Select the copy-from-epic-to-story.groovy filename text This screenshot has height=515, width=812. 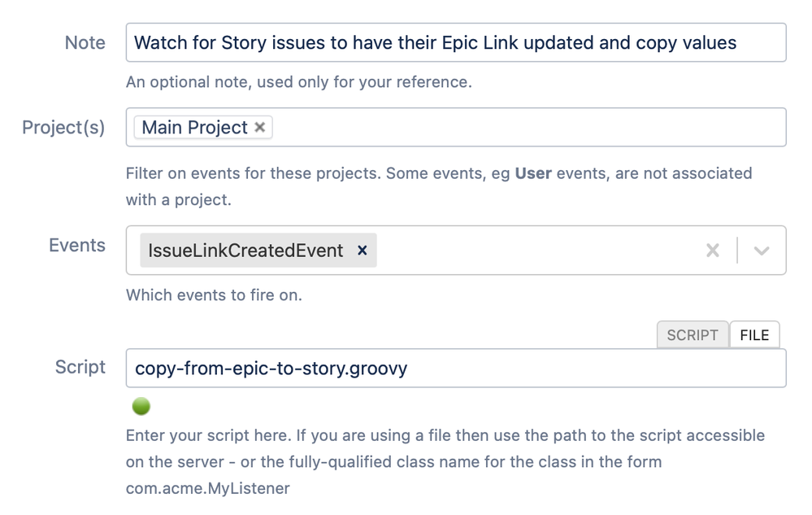270,369
